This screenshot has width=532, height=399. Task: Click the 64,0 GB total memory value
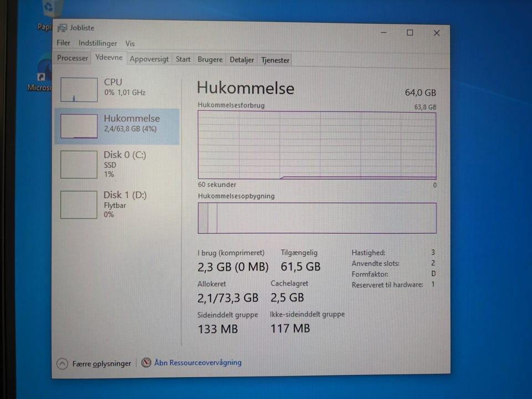(x=421, y=93)
